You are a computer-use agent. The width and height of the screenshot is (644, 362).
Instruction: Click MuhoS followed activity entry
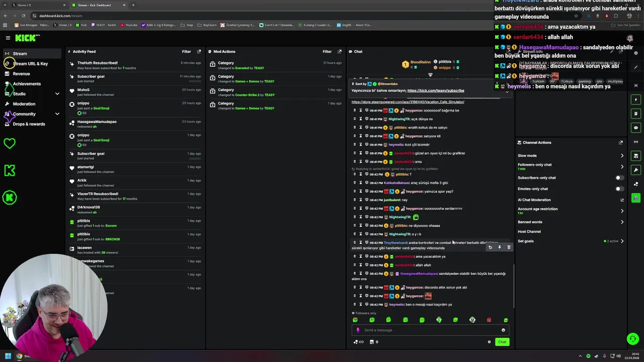(x=136, y=92)
